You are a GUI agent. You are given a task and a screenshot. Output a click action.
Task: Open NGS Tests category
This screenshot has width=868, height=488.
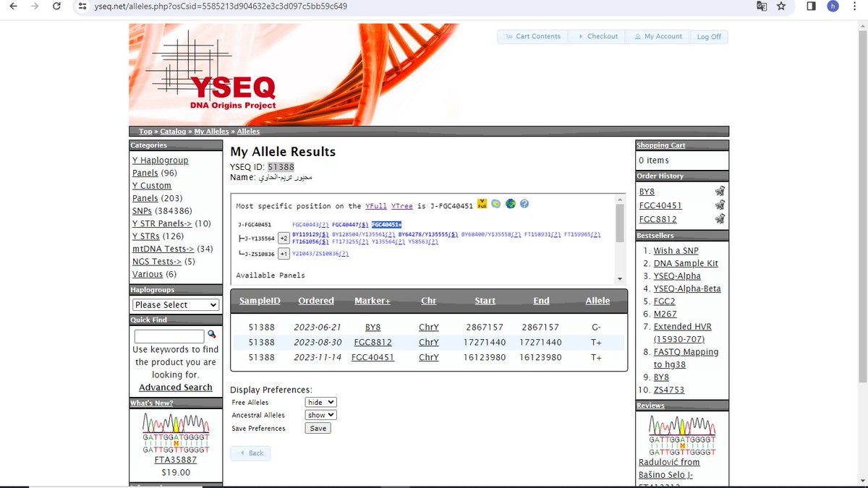[157, 262]
